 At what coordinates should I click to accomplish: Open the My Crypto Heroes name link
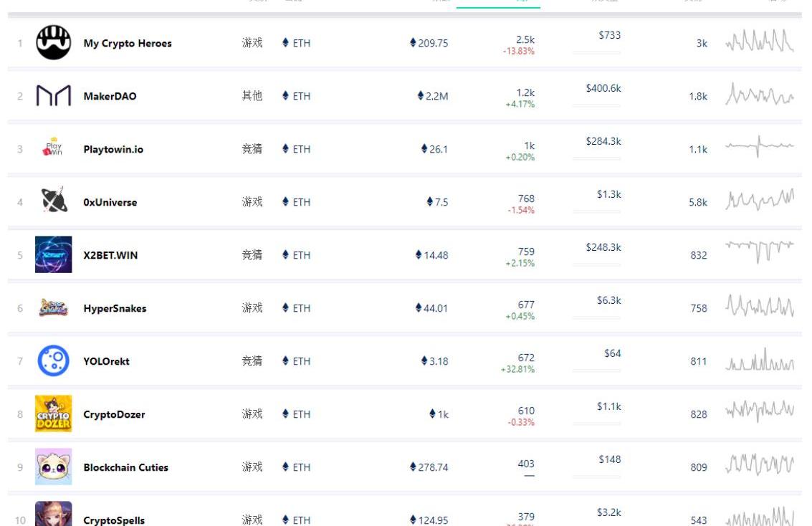click(x=128, y=43)
